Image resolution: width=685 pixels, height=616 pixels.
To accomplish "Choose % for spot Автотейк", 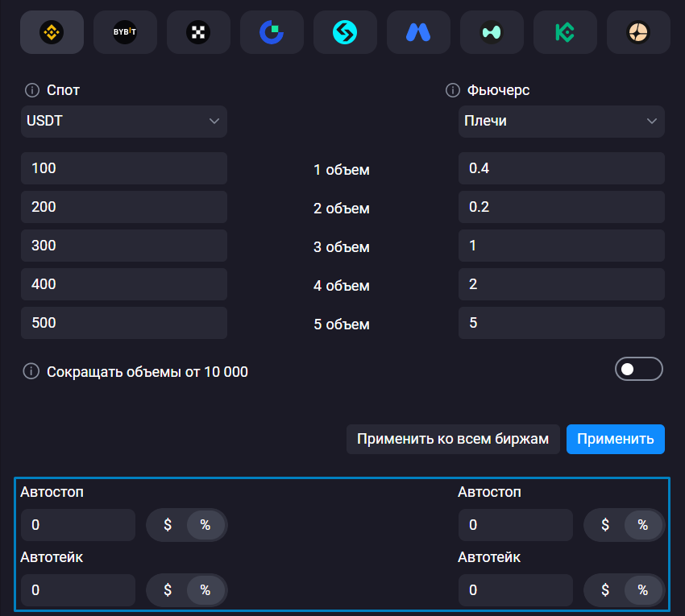I will (x=205, y=590).
